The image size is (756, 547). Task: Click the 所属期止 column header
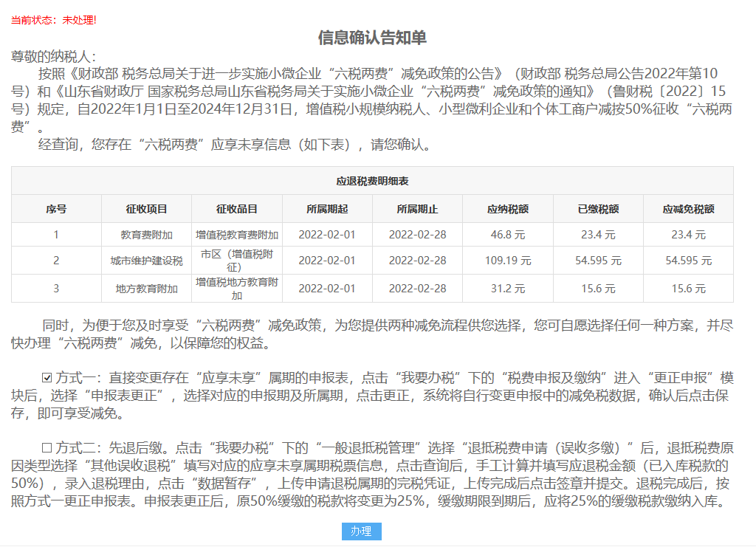pos(418,209)
